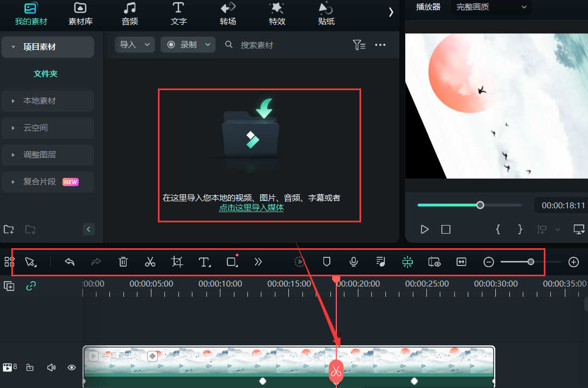588x388 pixels.
Task: Open the Crop tool from the toolbar
Action: (x=177, y=262)
